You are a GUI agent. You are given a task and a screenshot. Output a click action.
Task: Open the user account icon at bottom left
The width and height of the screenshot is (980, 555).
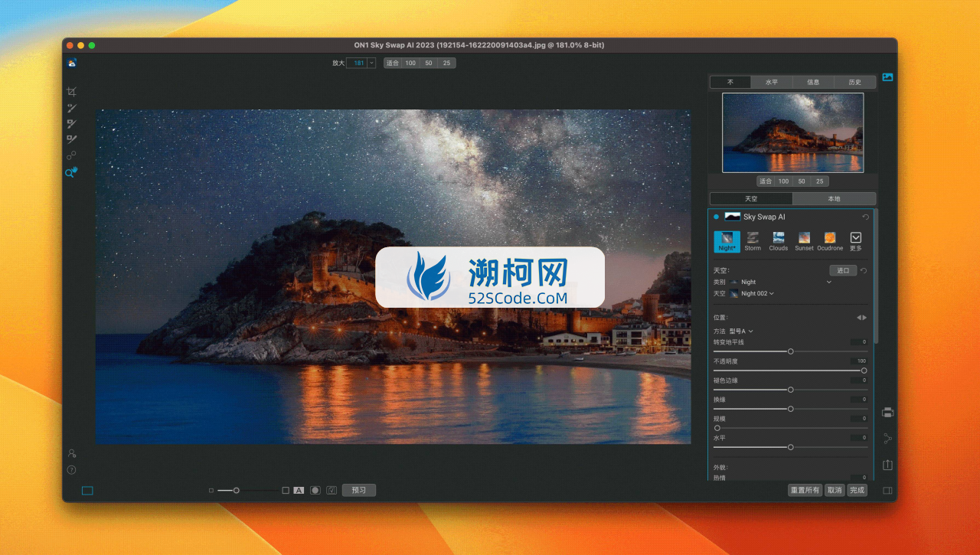(x=71, y=454)
